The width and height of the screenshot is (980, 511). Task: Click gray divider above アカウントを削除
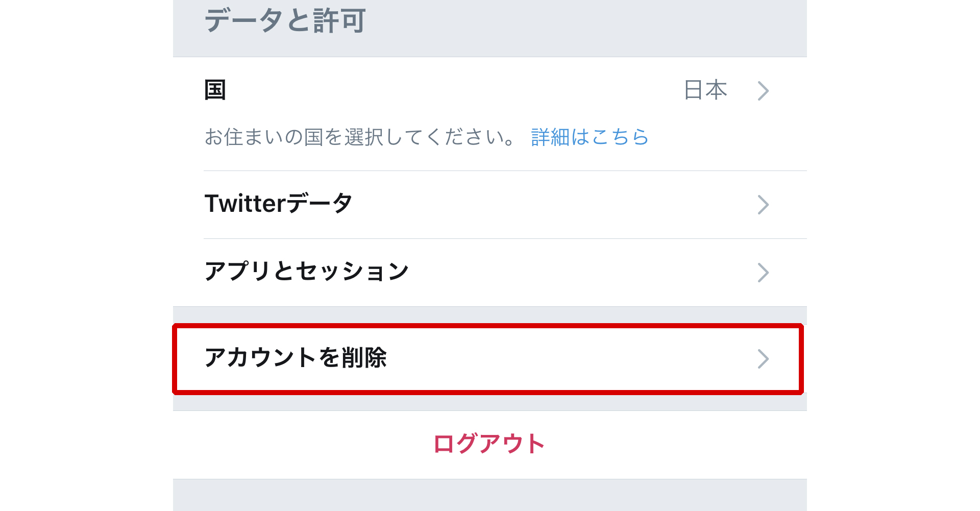click(x=490, y=314)
